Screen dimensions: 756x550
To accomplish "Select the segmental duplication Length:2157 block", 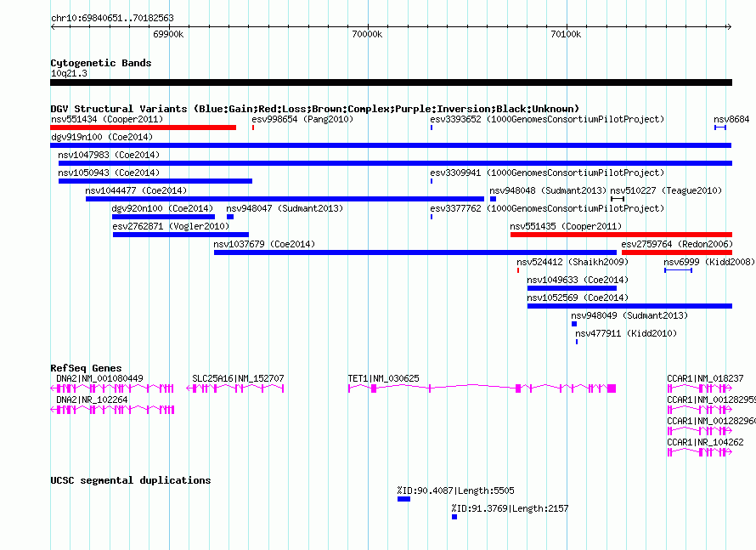I will [x=454, y=517].
